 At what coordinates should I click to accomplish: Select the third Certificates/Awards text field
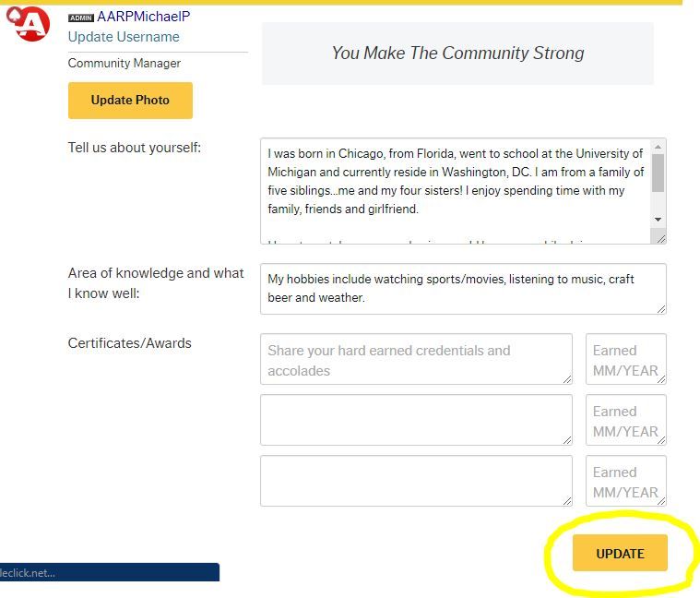pos(416,481)
